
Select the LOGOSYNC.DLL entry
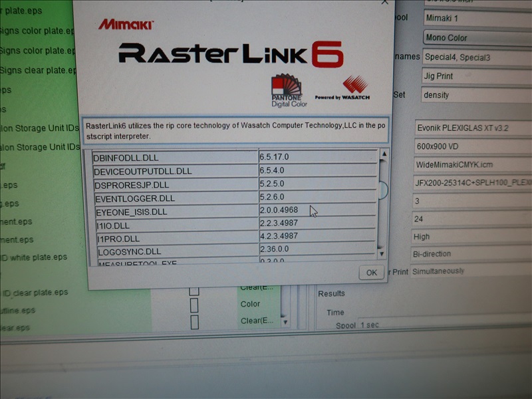click(x=174, y=251)
